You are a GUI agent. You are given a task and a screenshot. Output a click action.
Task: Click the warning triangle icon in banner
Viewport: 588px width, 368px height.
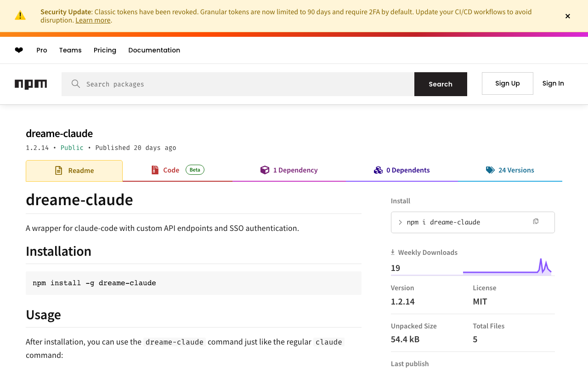tap(20, 16)
